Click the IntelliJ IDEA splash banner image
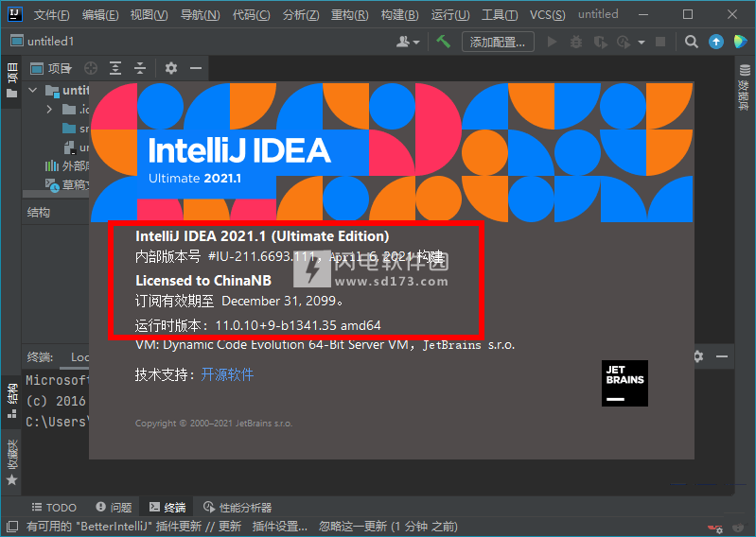 (392, 151)
